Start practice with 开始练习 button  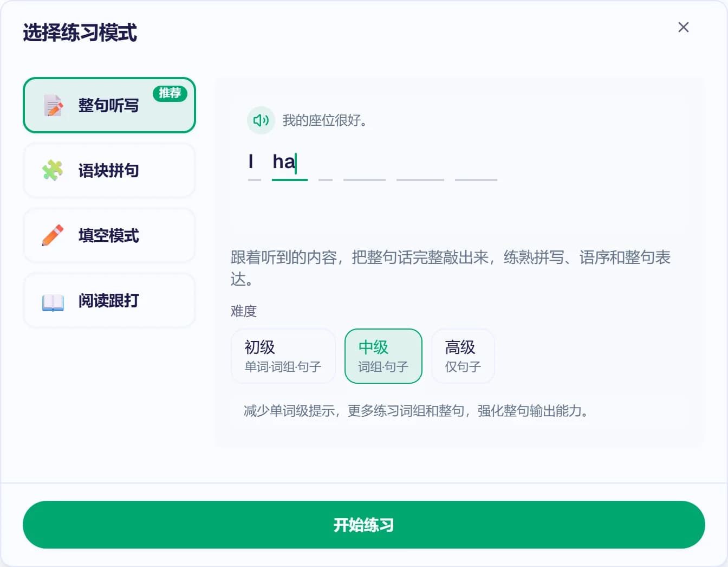point(364,525)
